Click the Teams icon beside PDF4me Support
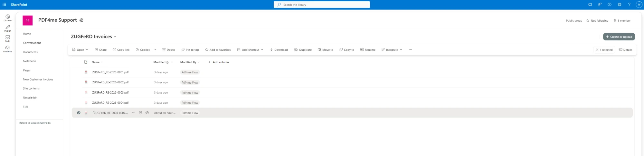This screenshot has width=644, height=156. (x=81, y=20)
